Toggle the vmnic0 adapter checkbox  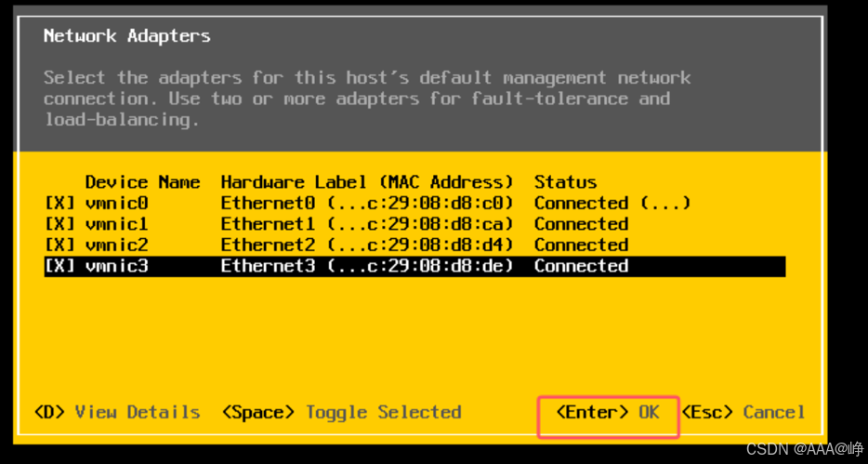tap(59, 204)
